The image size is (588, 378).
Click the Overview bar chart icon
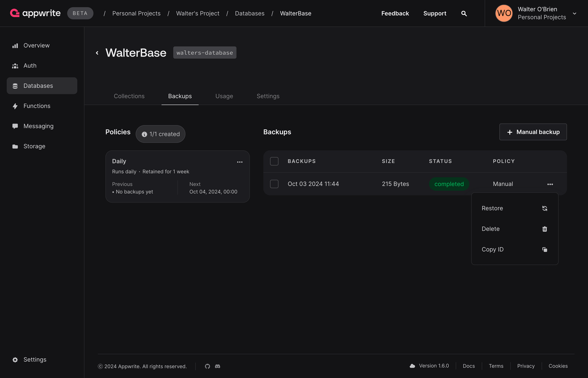tap(15, 45)
